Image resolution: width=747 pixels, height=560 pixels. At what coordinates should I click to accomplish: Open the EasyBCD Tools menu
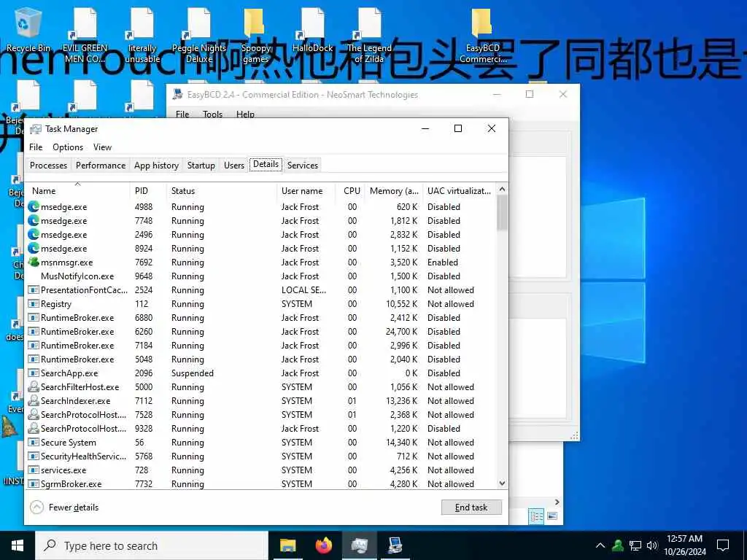tap(212, 114)
